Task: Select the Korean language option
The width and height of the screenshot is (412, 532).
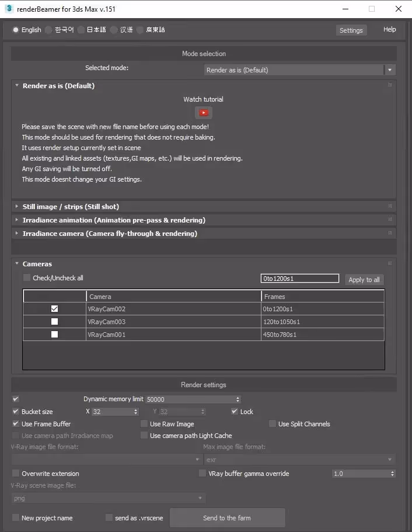Action: pos(49,30)
